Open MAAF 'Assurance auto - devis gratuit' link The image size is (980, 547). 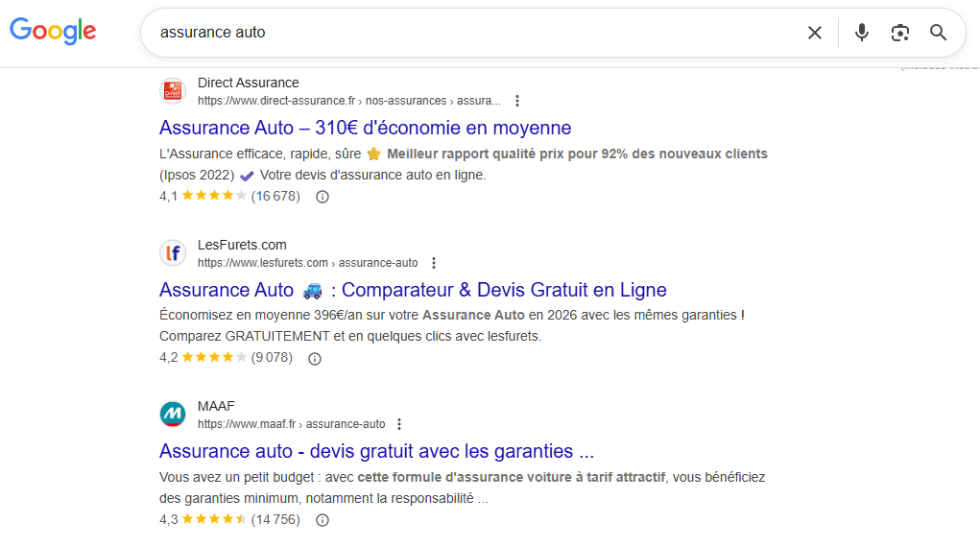point(376,451)
